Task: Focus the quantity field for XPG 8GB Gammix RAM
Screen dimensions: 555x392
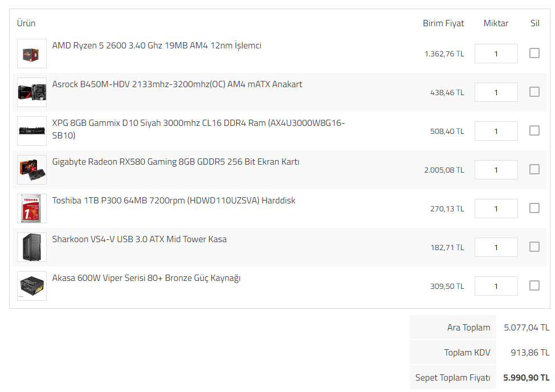Action: 496,131
